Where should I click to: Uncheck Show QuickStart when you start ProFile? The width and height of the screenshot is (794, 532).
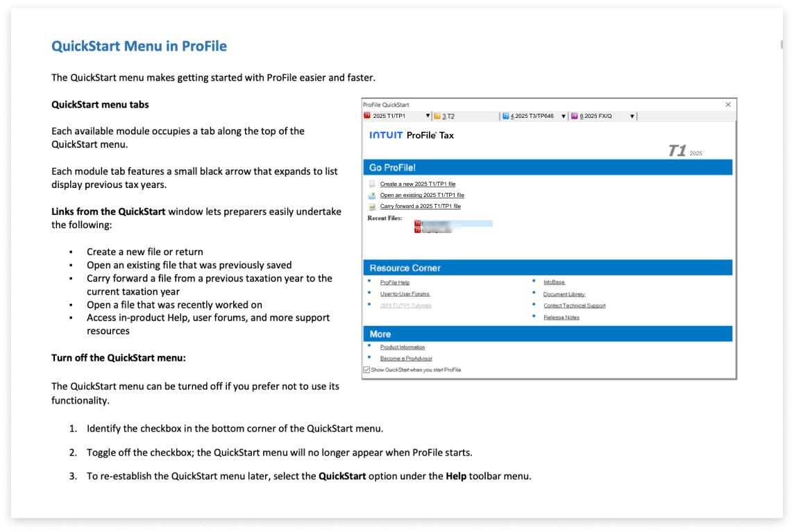366,370
